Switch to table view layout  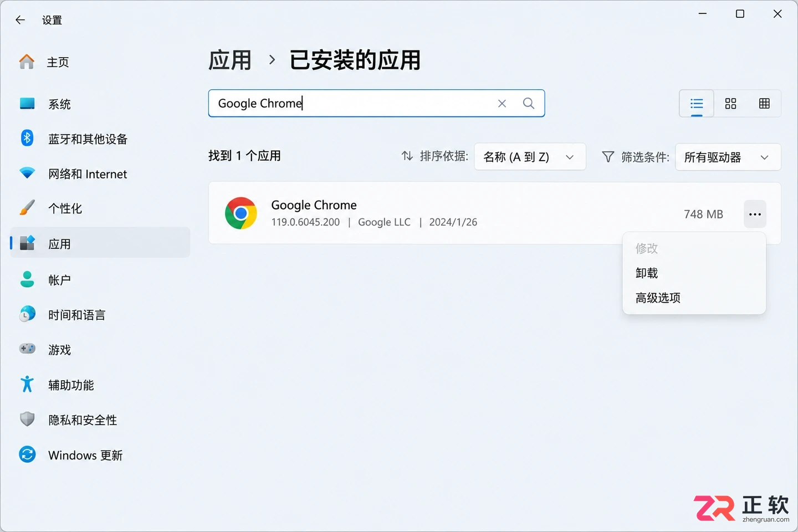(x=764, y=104)
